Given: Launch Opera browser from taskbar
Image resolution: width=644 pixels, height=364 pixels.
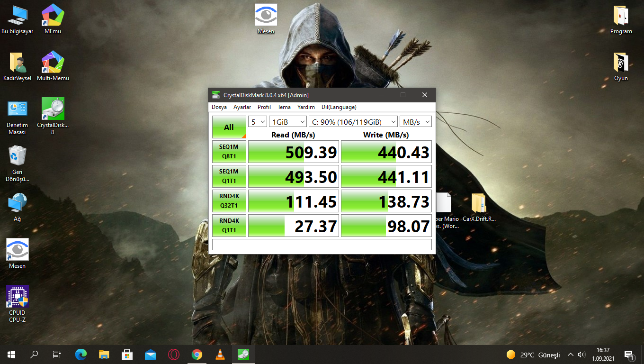Looking at the screenshot, I should [174, 355].
